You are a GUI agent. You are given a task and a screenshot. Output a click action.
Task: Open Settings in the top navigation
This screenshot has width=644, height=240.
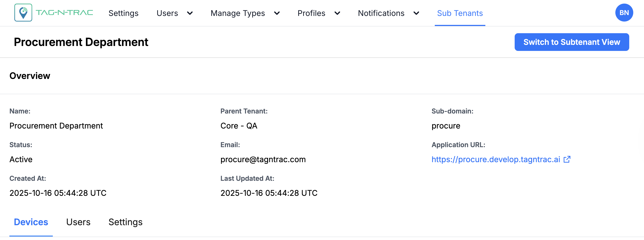pos(123,13)
